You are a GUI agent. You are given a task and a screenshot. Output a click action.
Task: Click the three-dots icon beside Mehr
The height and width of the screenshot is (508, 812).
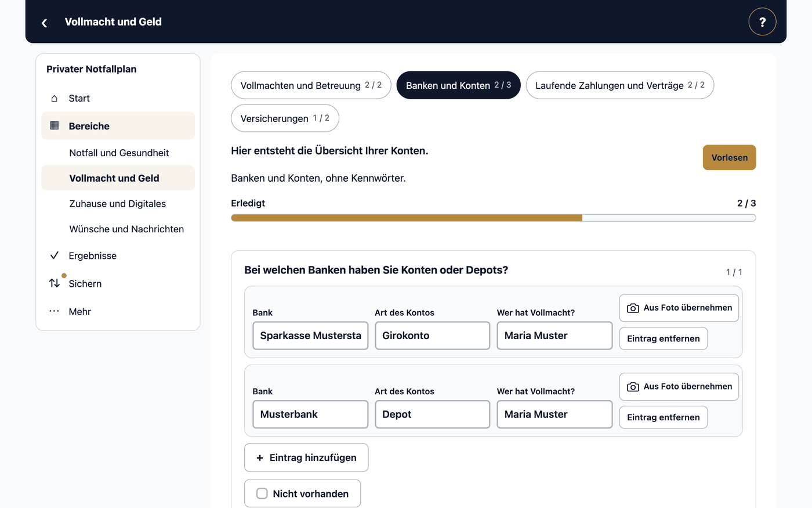click(55, 311)
